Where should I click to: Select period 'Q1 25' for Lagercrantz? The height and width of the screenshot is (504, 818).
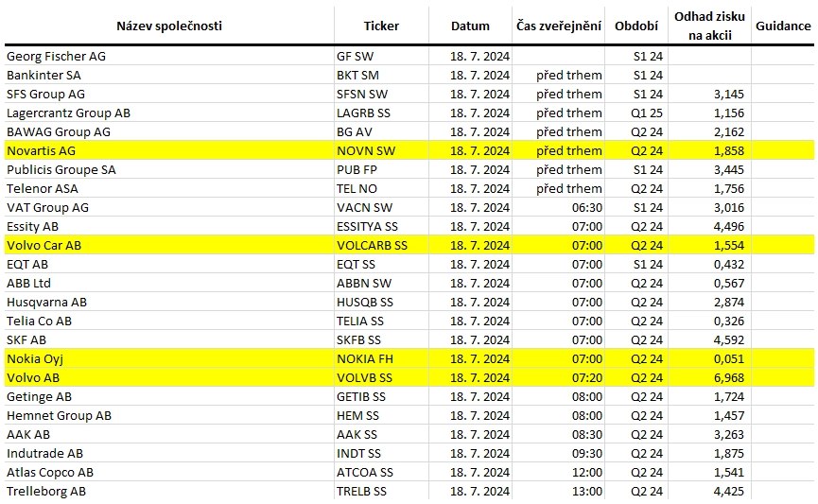pos(647,113)
